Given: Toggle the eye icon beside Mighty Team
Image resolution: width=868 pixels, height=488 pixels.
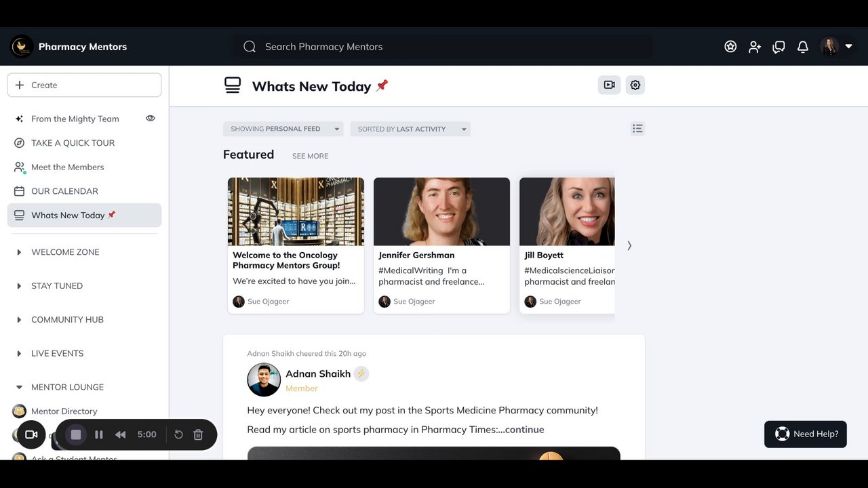Looking at the screenshot, I should 151,118.
